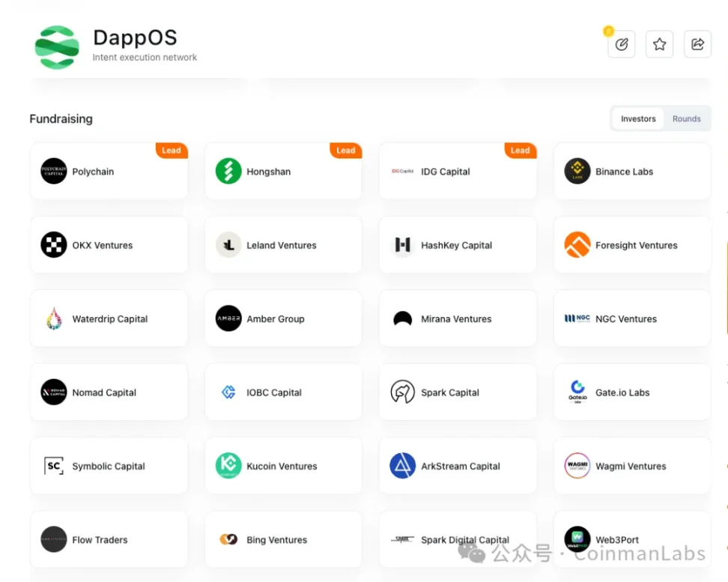Click the Web3Port logo
The image size is (728, 582).
pos(577,539)
